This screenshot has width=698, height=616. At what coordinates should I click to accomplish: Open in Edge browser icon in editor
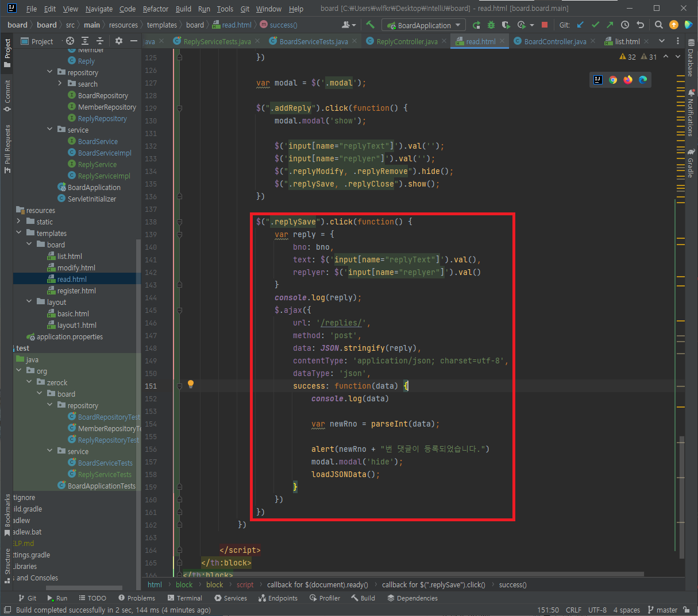click(x=643, y=80)
